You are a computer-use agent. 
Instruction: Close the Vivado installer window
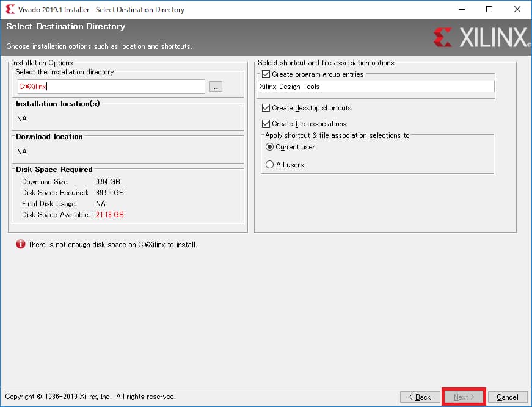517,9
